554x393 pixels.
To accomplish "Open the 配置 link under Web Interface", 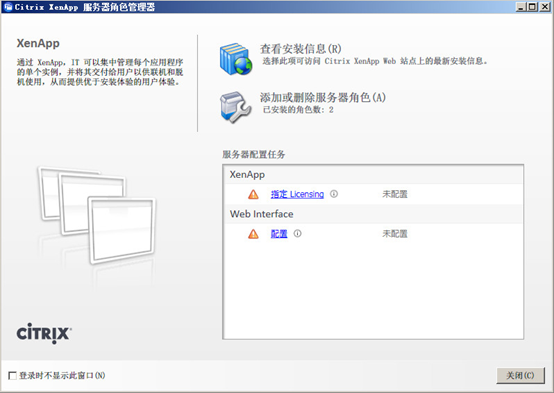I will tap(279, 234).
